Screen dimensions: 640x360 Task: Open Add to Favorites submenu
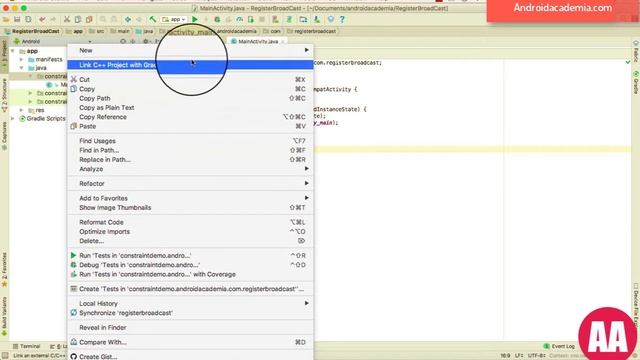190,198
